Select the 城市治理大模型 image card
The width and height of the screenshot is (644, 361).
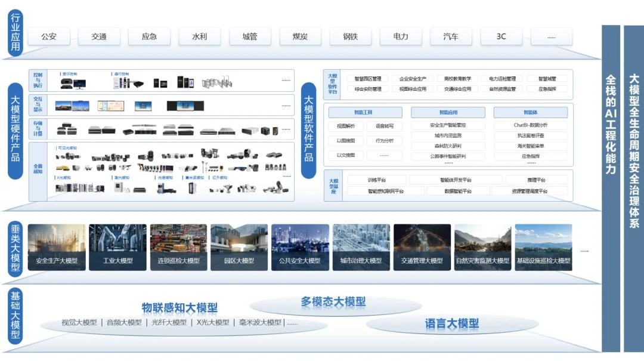coord(361,247)
